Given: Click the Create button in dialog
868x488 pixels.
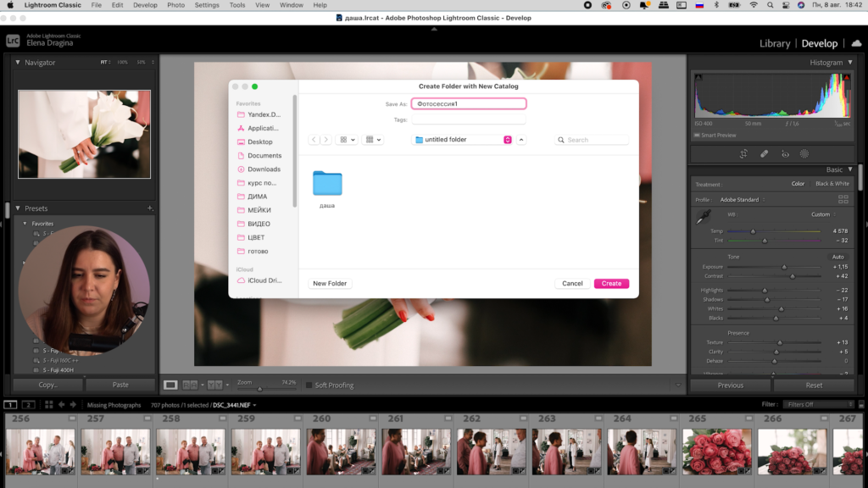Looking at the screenshot, I should click(x=611, y=283).
